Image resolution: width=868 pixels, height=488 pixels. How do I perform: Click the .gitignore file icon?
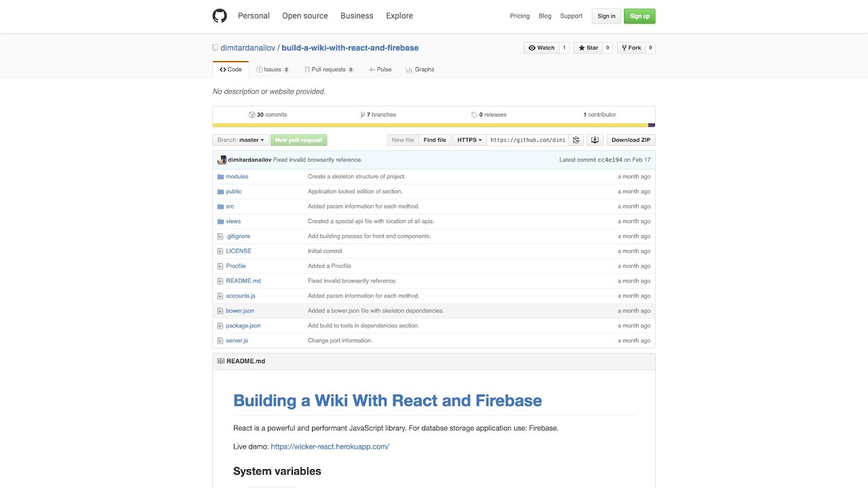[x=220, y=237]
